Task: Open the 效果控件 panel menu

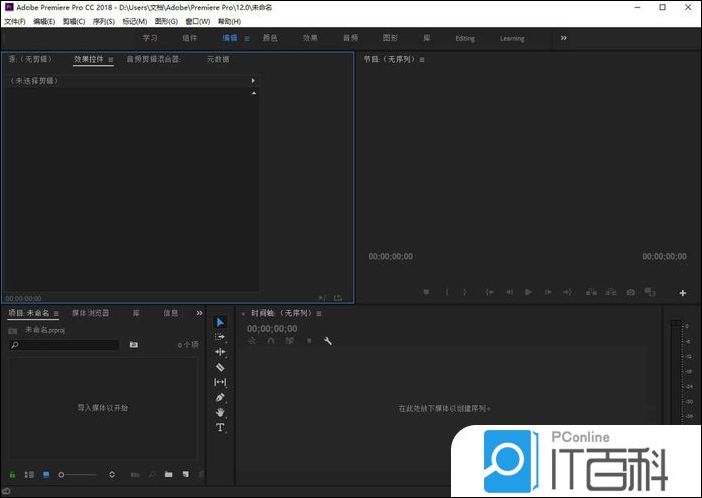Action: 111,60
